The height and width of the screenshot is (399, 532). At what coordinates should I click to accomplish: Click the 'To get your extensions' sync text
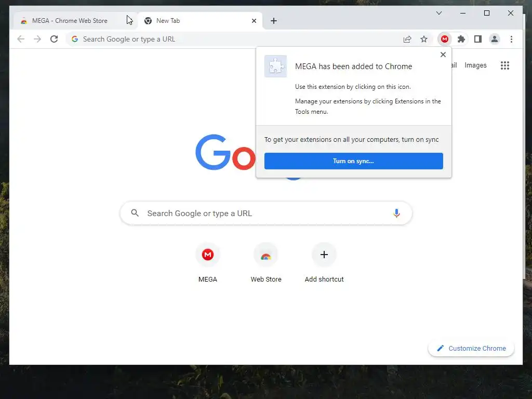[352, 139]
